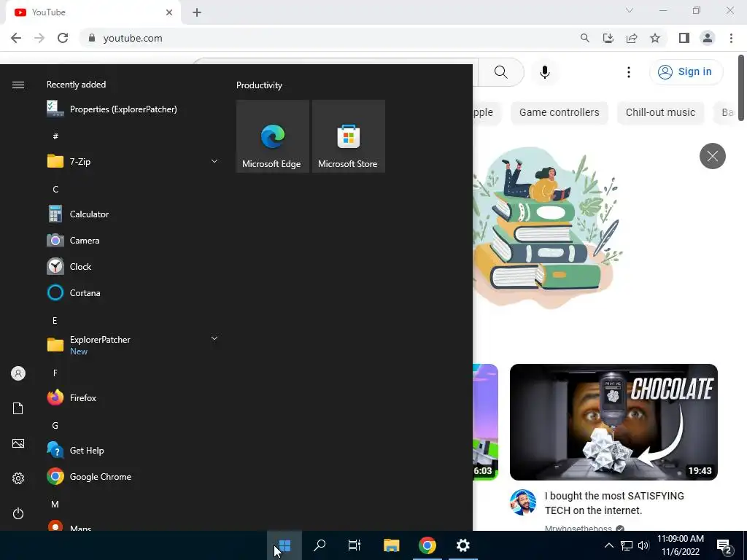Open the CHOCOLATE video thumbnail

[614, 422]
